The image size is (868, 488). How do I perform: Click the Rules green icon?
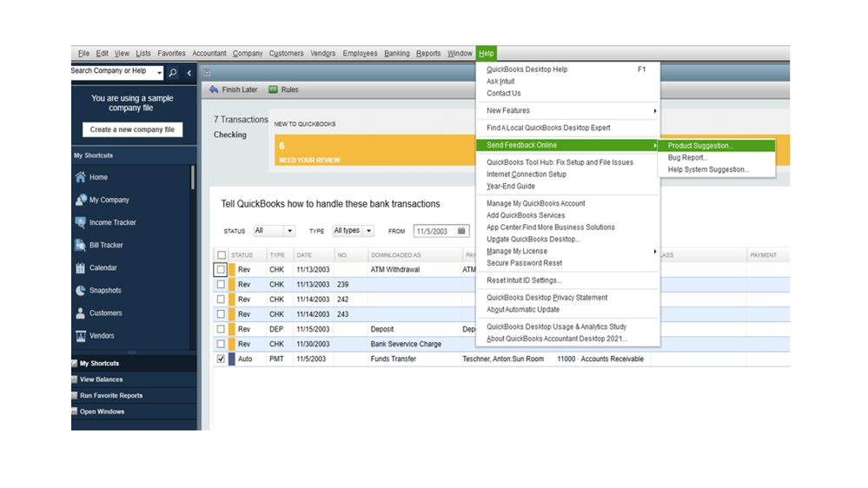pos(273,89)
